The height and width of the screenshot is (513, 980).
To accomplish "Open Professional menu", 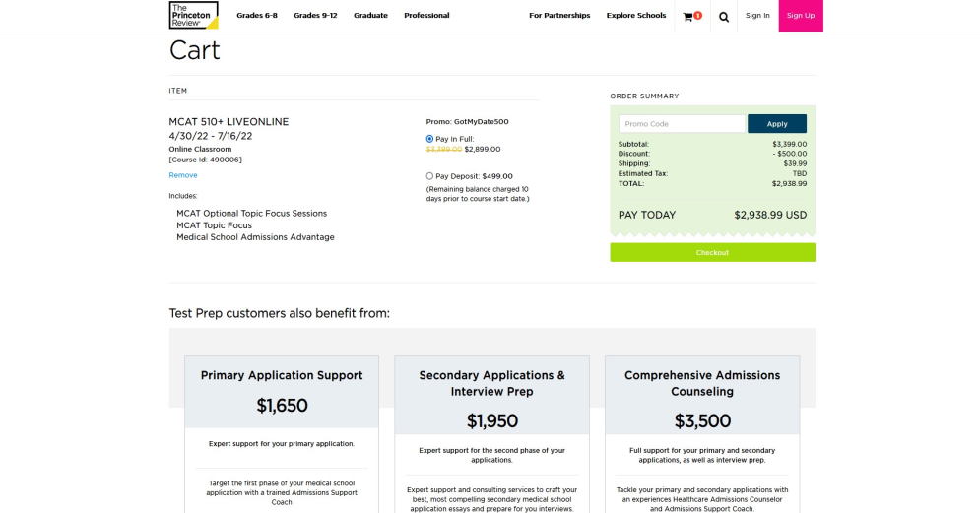I will (426, 15).
